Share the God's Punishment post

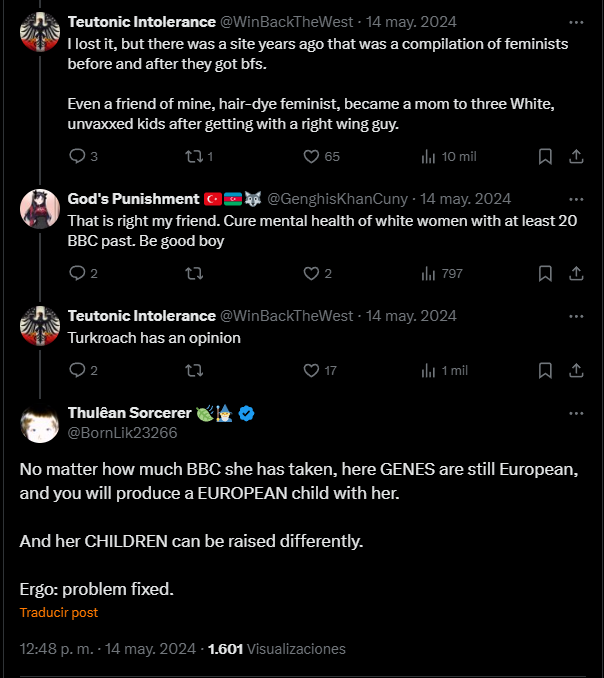tap(576, 273)
